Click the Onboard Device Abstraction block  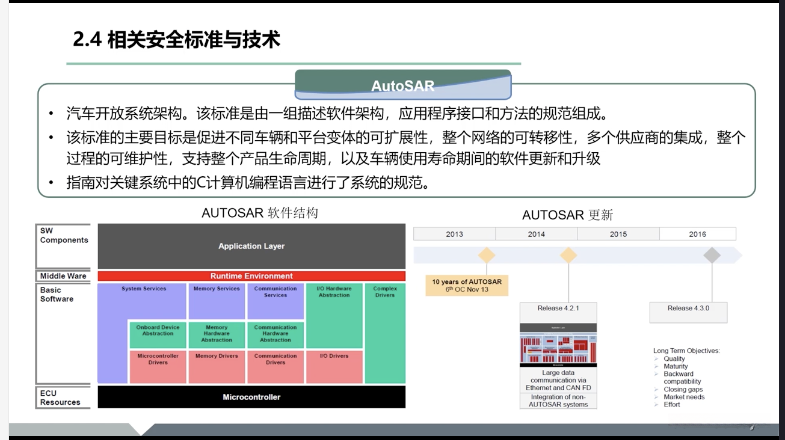[158, 334]
